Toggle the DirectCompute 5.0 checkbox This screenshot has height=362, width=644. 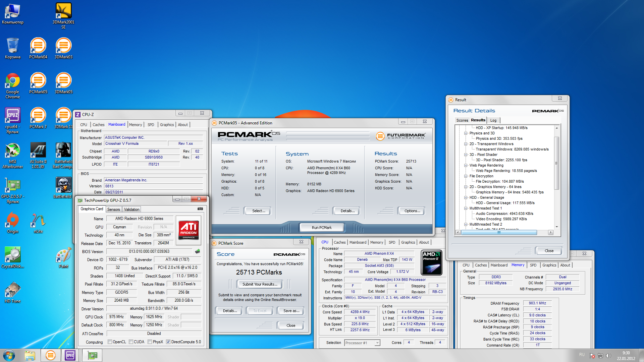(168, 342)
